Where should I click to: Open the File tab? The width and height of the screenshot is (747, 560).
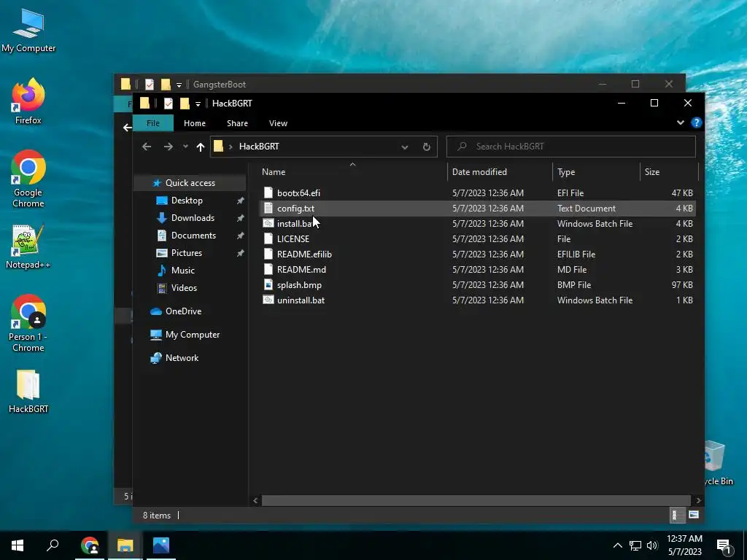153,123
